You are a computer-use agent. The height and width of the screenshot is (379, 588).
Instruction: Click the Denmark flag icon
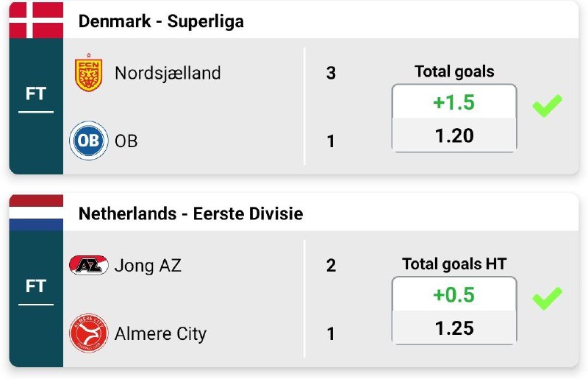click(x=36, y=21)
